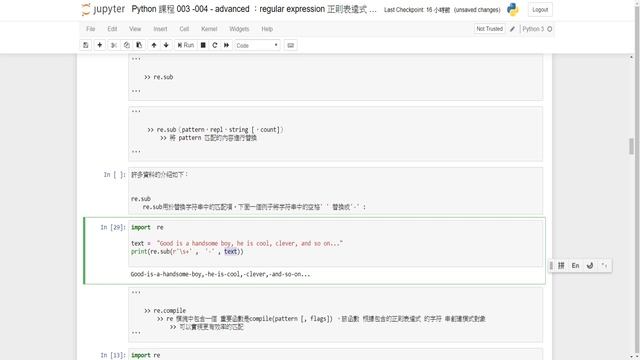Open the Widgets menu
The width and height of the screenshot is (640, 360).
pos(239,29)
